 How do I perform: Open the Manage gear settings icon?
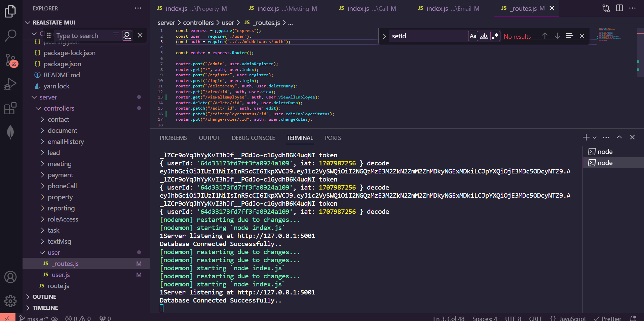10,301
